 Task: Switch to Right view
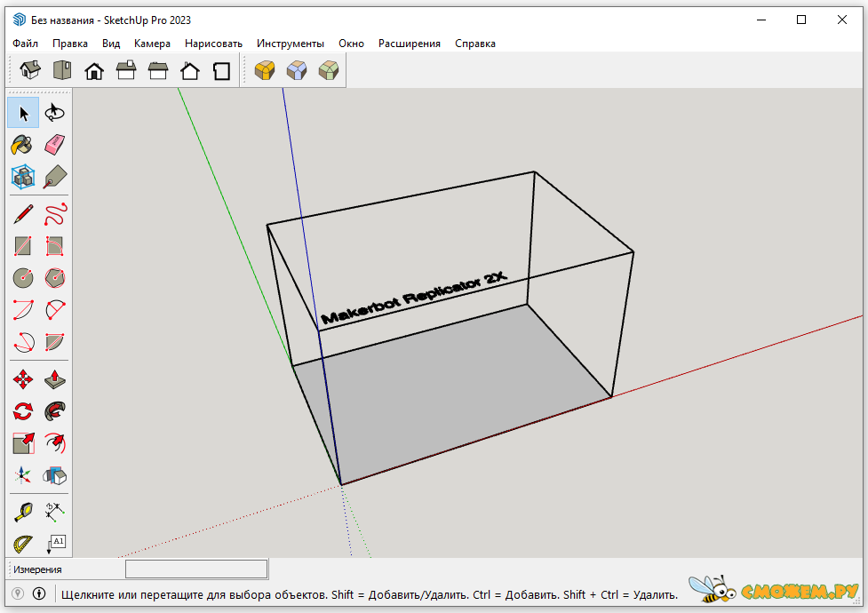point(126,70)
